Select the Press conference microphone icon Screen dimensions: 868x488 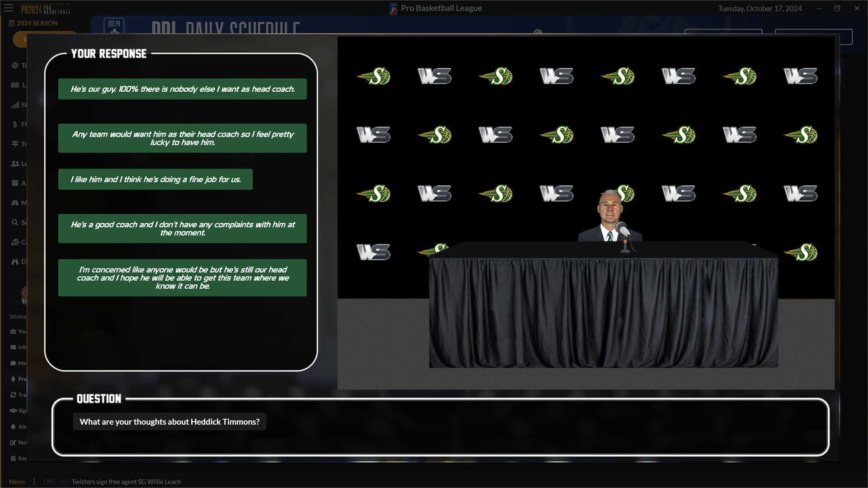[x=13, y=379]
